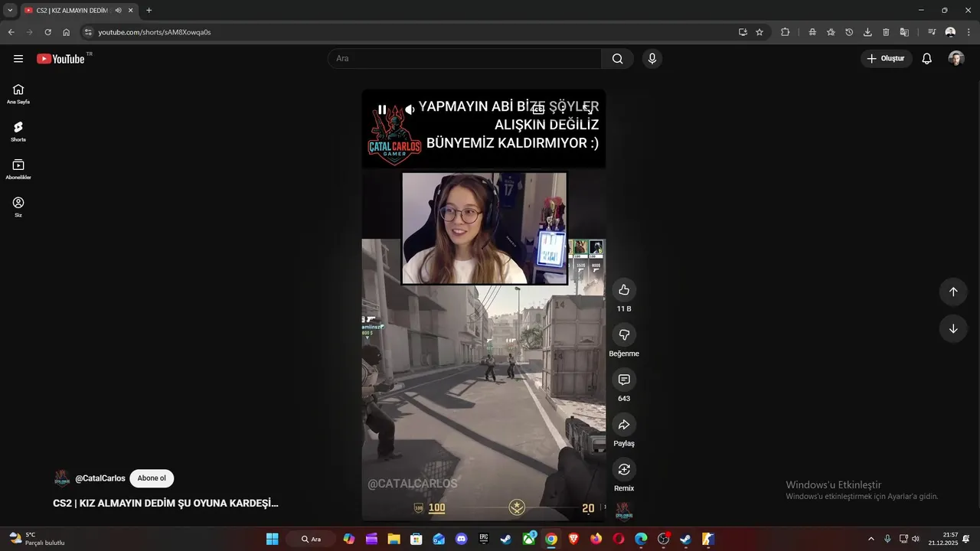
Task: Open the Oluştur create menu
Action: (x=886, y=59)
